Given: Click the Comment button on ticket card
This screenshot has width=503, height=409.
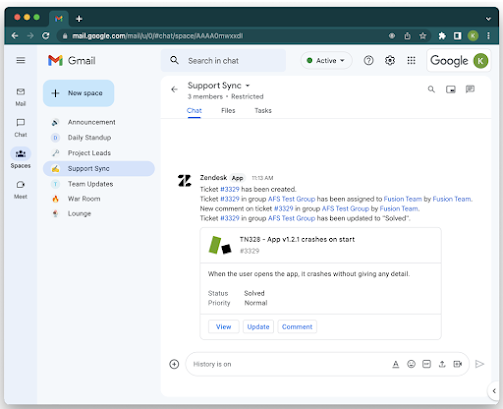Looking at the screenshot, I should click(x=297, y=327).
